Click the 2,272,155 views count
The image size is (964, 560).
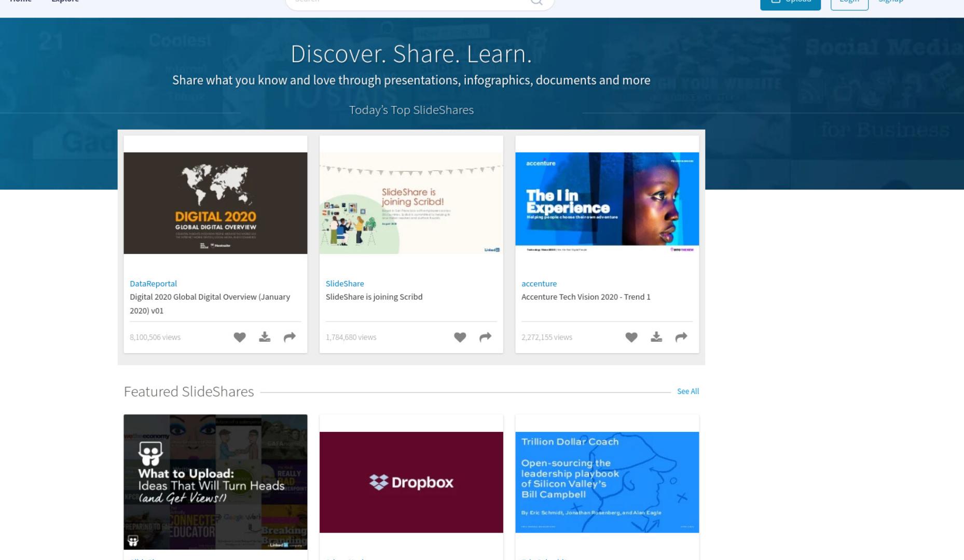(x=547, y=338)
